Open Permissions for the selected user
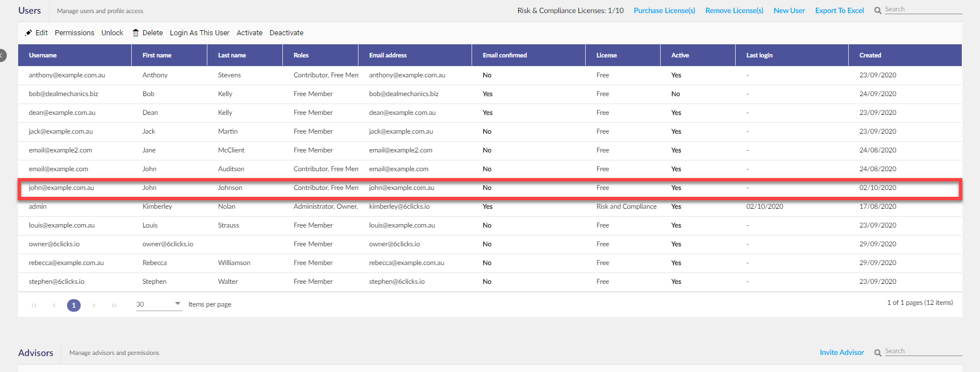This screenshot has width=980, height=372. click(74, 33)
